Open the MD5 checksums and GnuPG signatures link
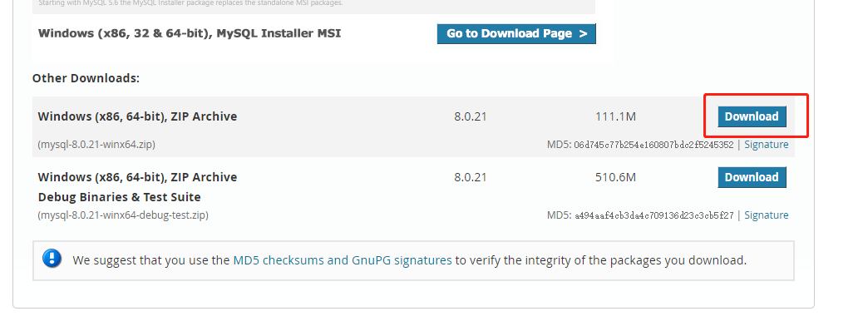 pyautogui.click(x=343, y=260)
